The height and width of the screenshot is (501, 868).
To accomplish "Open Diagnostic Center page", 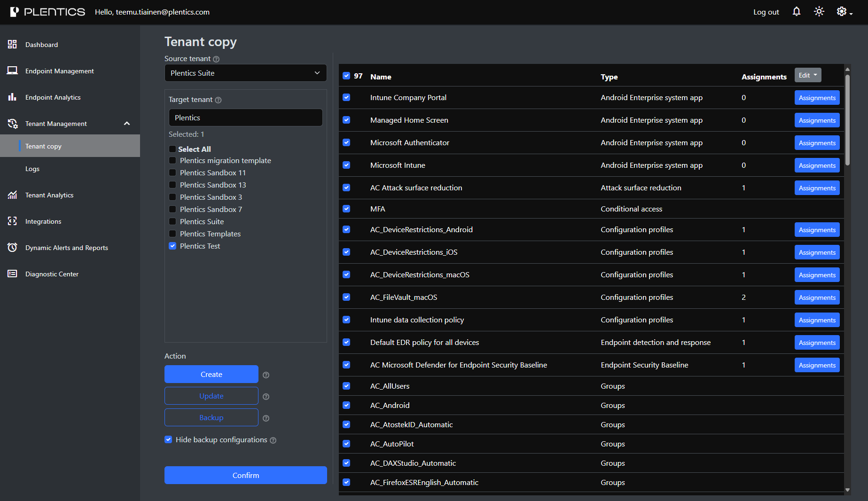I will (52, 274).
